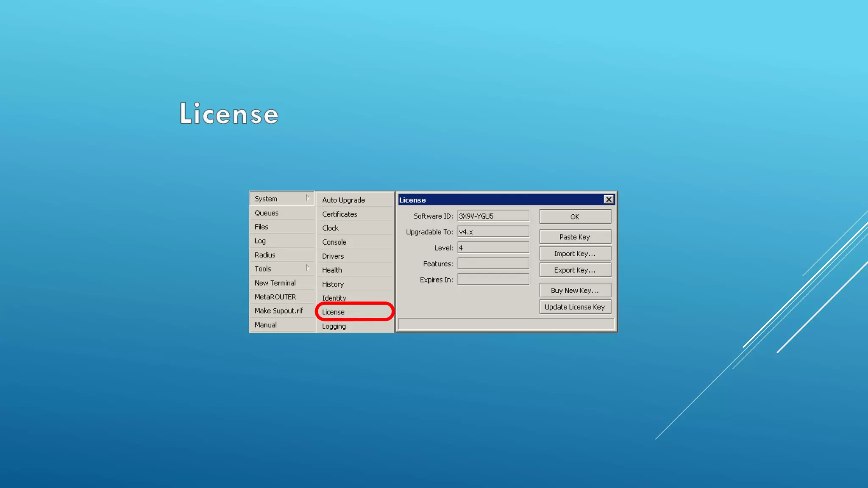Click the Level input field
The width and height of the screenshot is (868, 488).
pos(493,248)
